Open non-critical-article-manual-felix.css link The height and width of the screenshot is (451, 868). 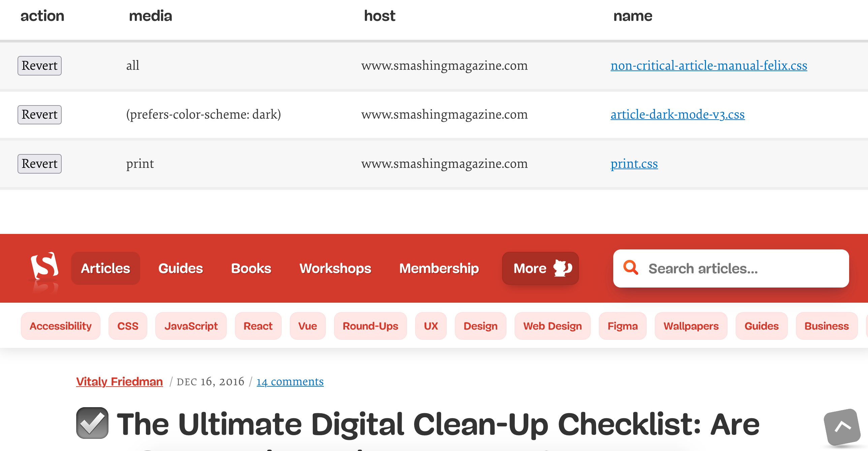709,65
